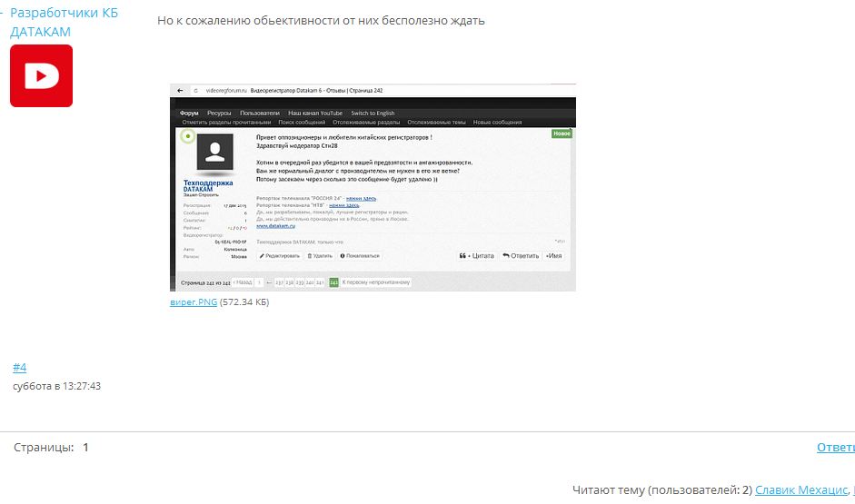Click the Читают тему (пользователей: 2) label
The width and height of the screenshot is (855, 504).
662,489
